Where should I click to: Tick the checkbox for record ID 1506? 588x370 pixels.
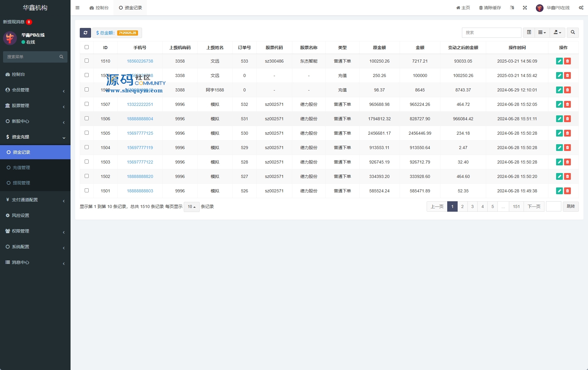86,118
